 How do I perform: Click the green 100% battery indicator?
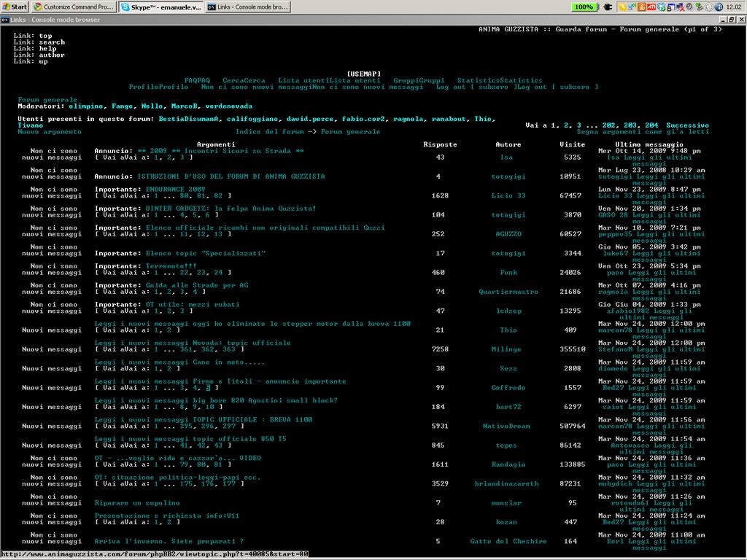(583, 7)
